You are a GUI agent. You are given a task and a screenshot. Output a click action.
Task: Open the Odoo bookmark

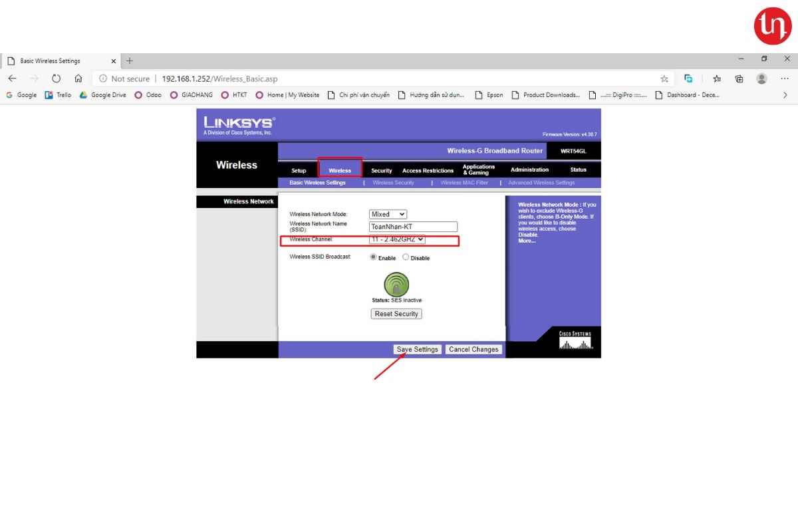click(x=148, y=95)
